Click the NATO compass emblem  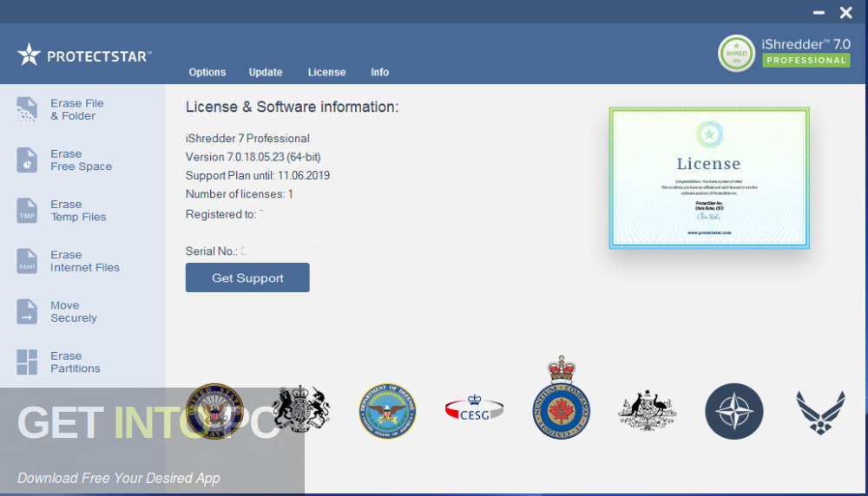point(734,411)
